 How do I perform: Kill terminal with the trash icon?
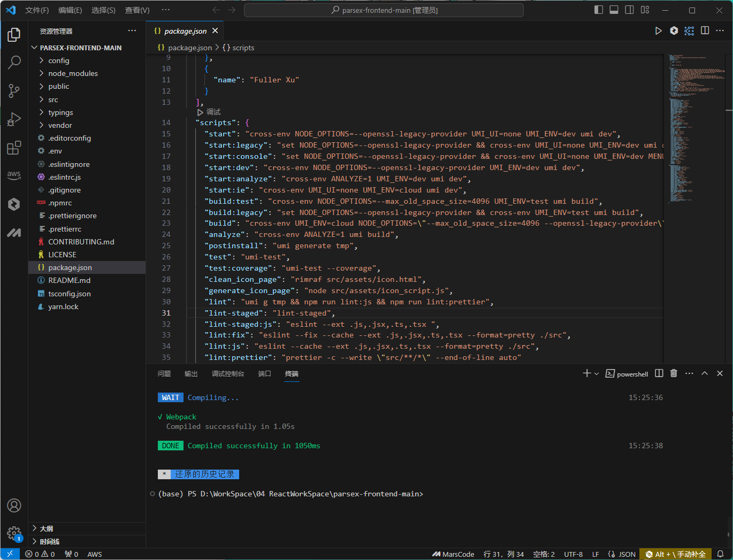click(x=674, y=373)
